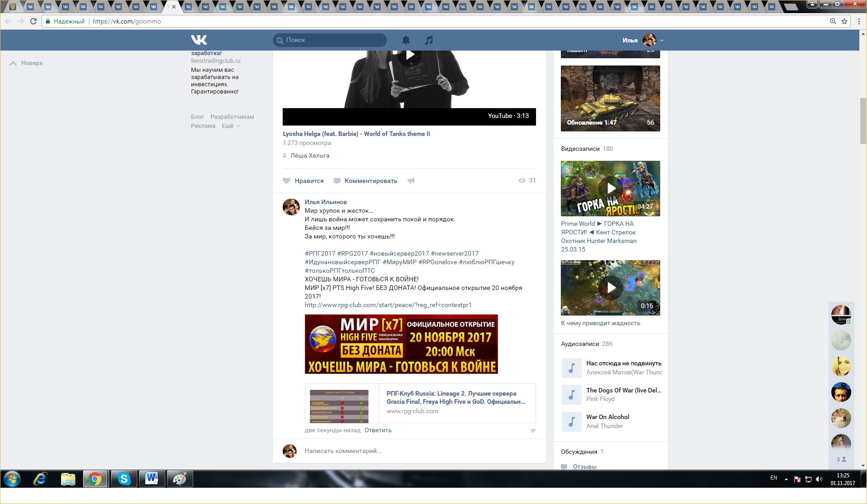Toggle the small heart on Илья's comment
867x504 pixels.
coord(533,431)
